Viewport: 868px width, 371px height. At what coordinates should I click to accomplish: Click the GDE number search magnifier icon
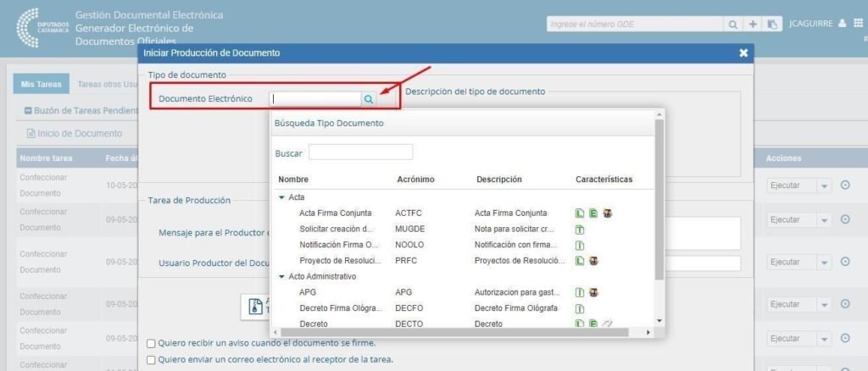[x=732, y=25]
